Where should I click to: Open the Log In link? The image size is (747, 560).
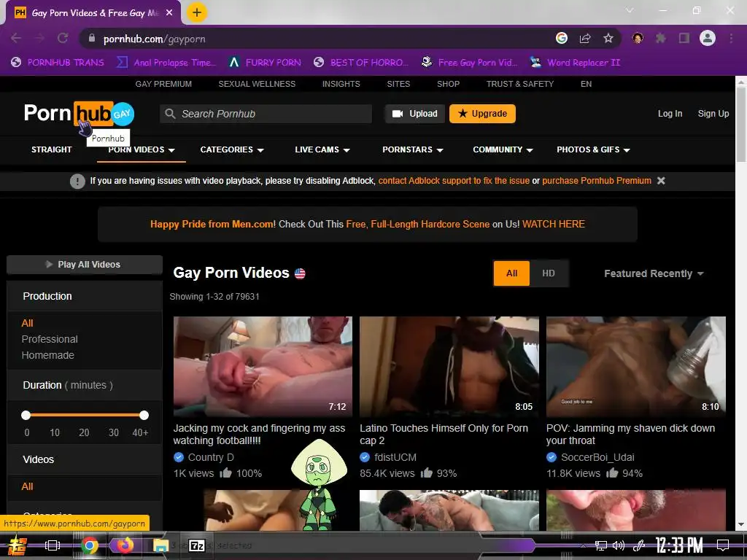point(670,114)
